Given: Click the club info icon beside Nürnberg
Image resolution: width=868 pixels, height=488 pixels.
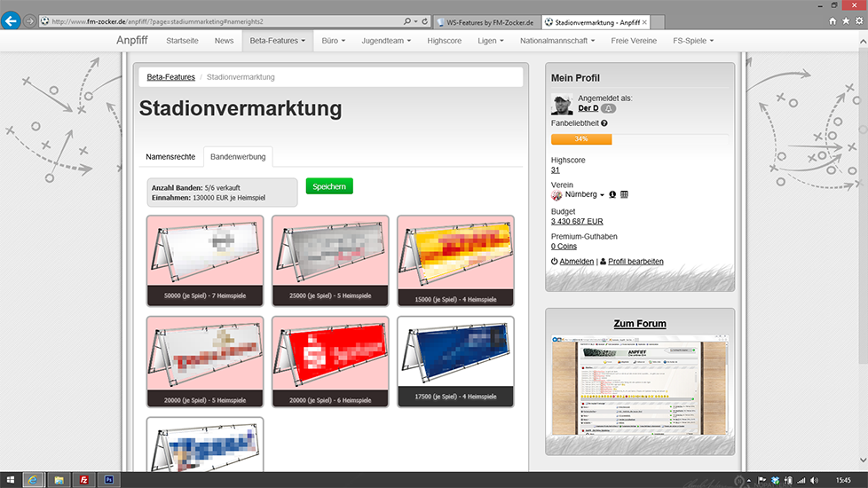Looking at the screenshot, I should point(612,194).
